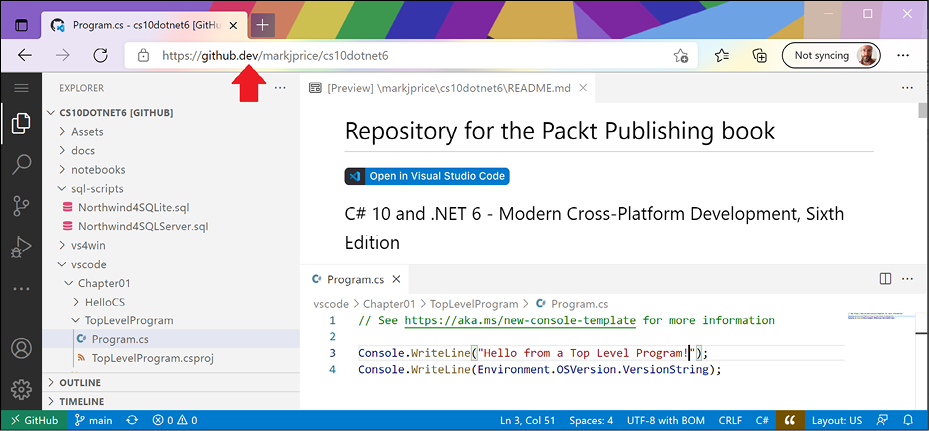Open the Manage gear settings icon
The height and width of the screenshot is (431, 929).
(x=20, y=388)
